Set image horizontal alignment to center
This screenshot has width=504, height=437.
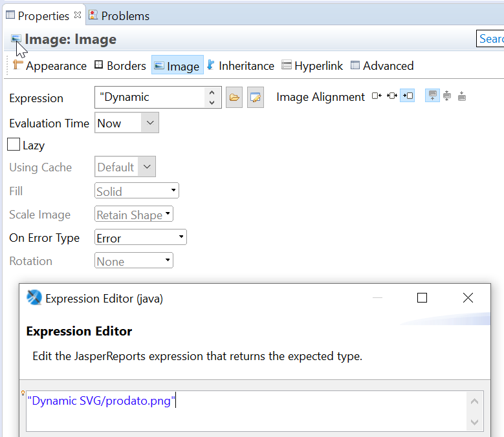391,96
